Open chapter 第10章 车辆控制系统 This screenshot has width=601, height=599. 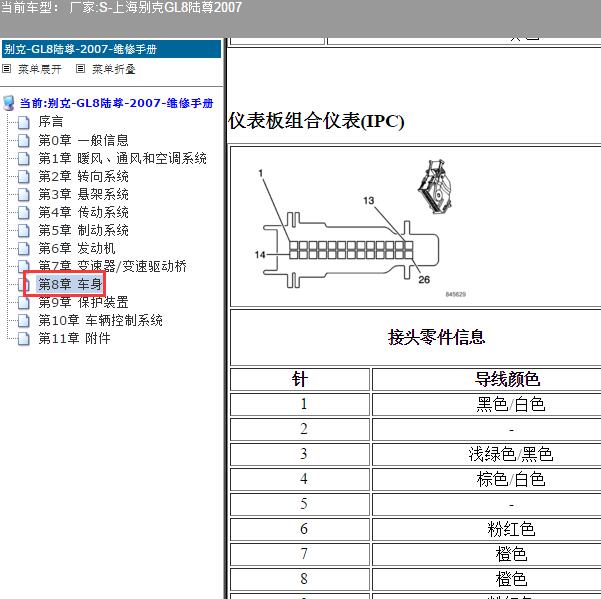click(x=101, y=320)
